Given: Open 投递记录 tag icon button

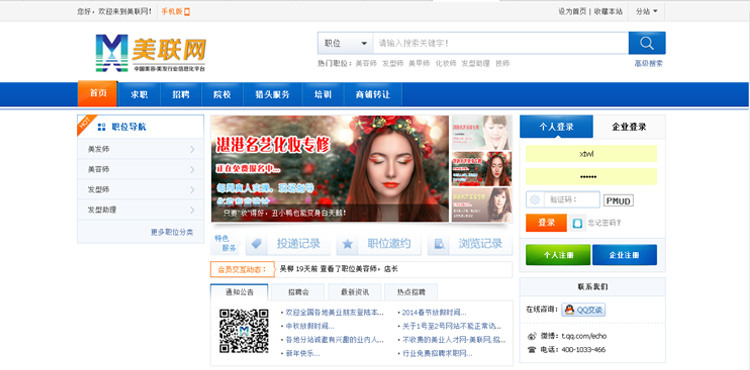Looking at the screenshot, I should 256,244.
